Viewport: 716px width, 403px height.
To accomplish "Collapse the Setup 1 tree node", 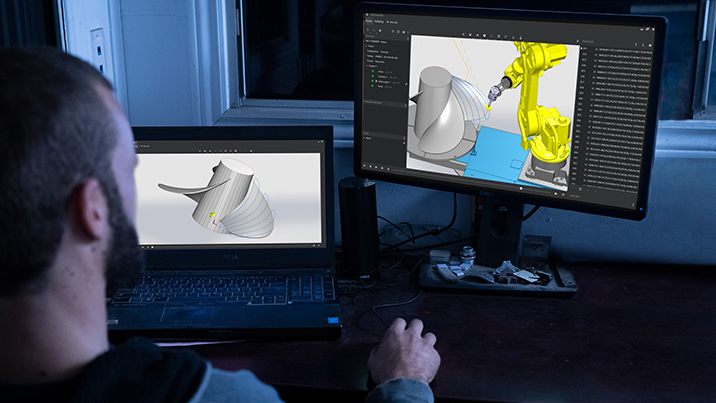I will pos(366,46).
